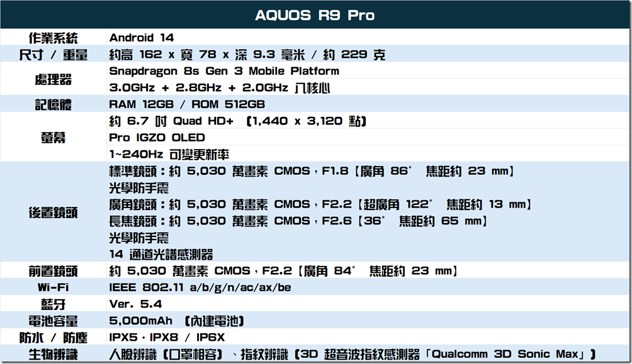Select the 14 通道光譜感測器 line

click(161, 254)
